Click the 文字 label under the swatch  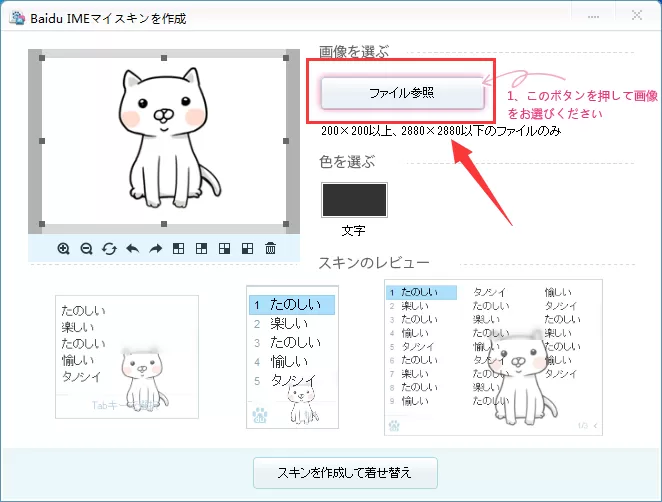(x=354, y=231)
